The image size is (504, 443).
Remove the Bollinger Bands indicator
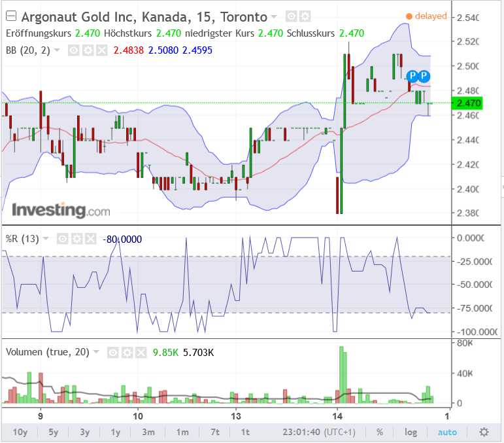[x=101, y=50]
